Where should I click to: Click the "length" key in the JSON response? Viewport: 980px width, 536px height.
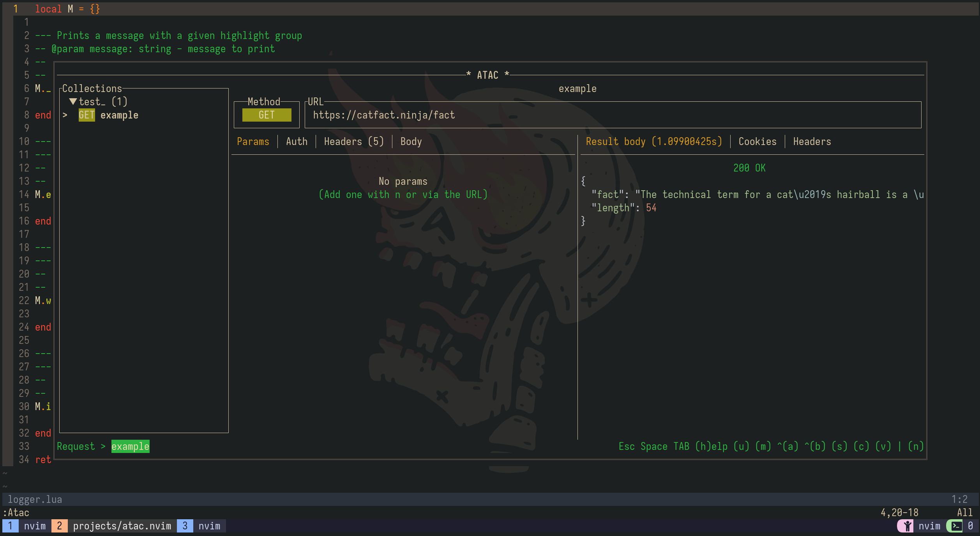613,208
